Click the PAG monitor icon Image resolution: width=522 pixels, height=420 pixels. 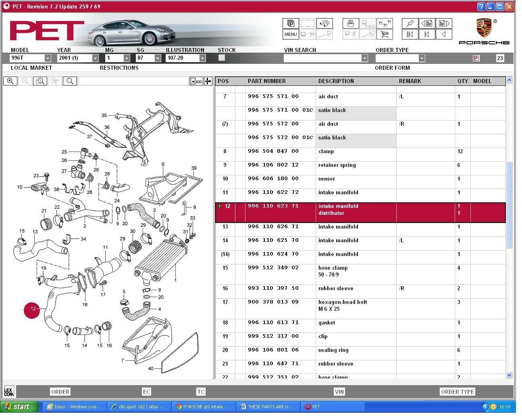[368, 23]
